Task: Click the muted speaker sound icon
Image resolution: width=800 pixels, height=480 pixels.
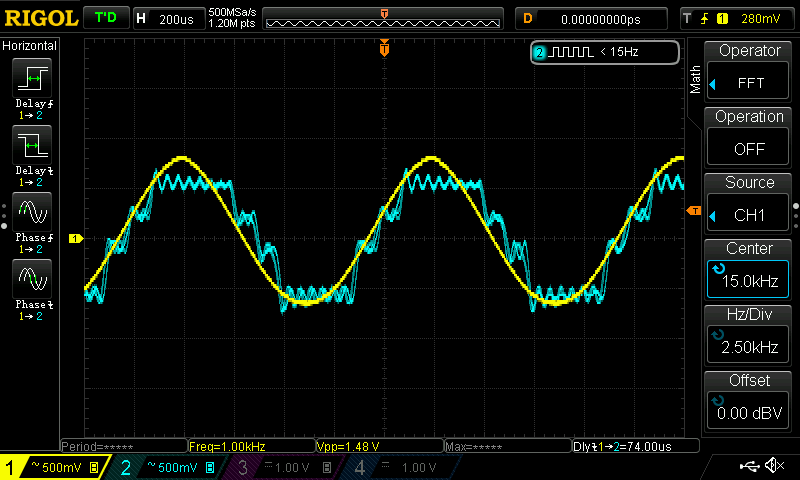Action: click(774, 465)
